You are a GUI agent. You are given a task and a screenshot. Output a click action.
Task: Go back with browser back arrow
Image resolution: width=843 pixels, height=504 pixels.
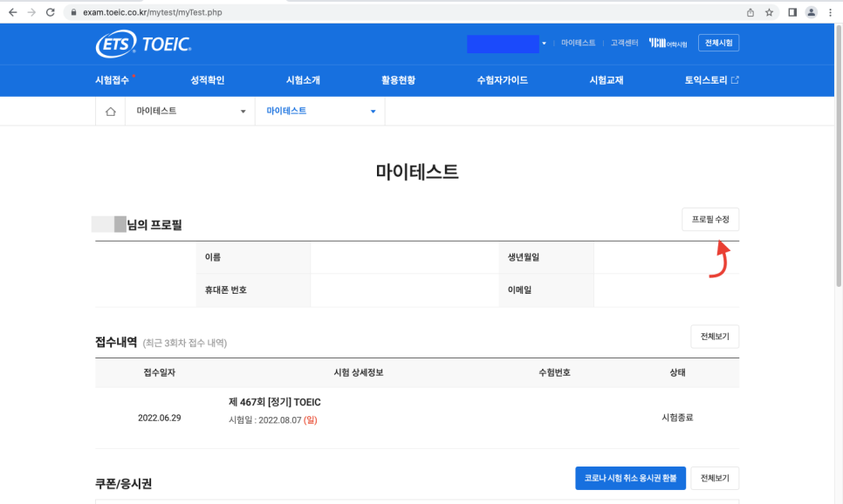tap(13, 12)
